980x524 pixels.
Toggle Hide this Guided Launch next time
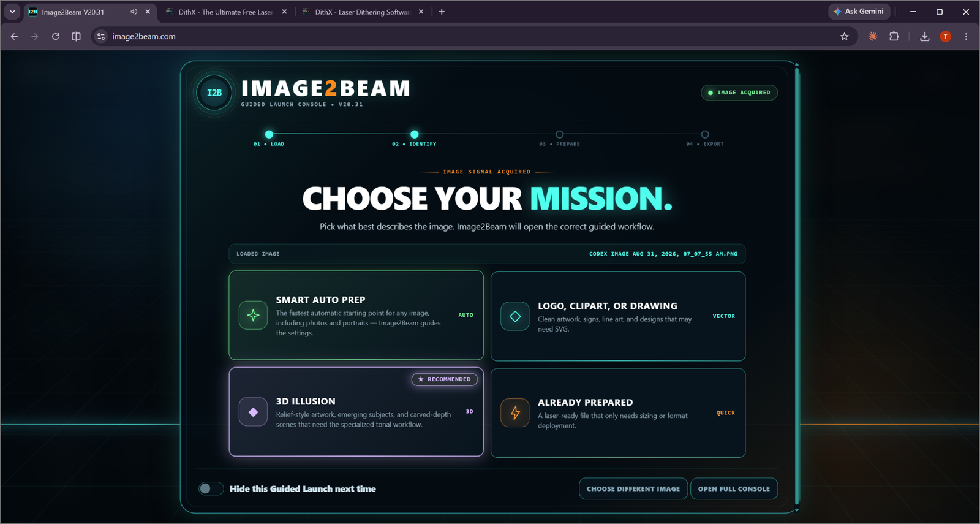click(x=211, y=488)
